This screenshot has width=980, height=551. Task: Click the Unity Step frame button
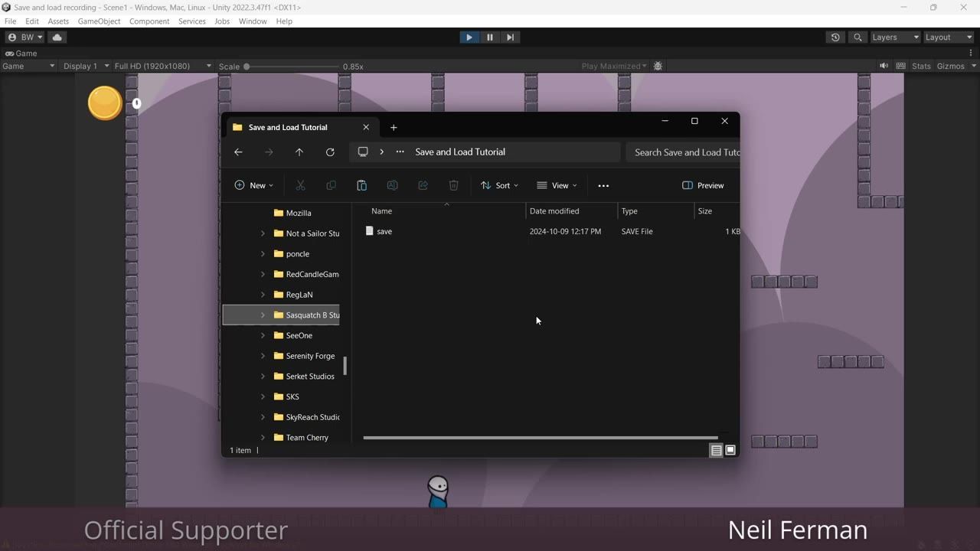511,37
